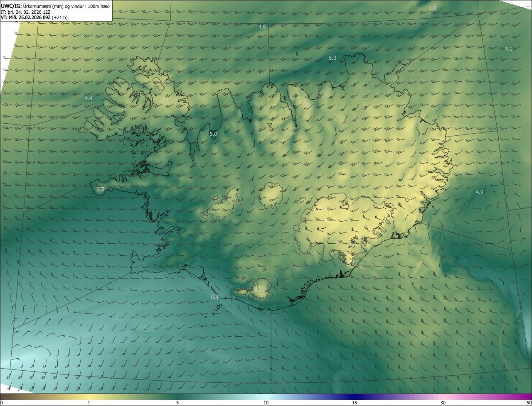Click the color scale tick label "15"
The height and width of the screenshot is (406, 532).
(x=355, y=403)
